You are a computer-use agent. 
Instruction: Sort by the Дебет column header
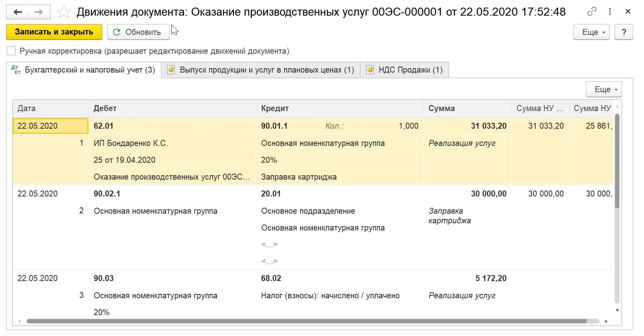(x=105, y=108)
